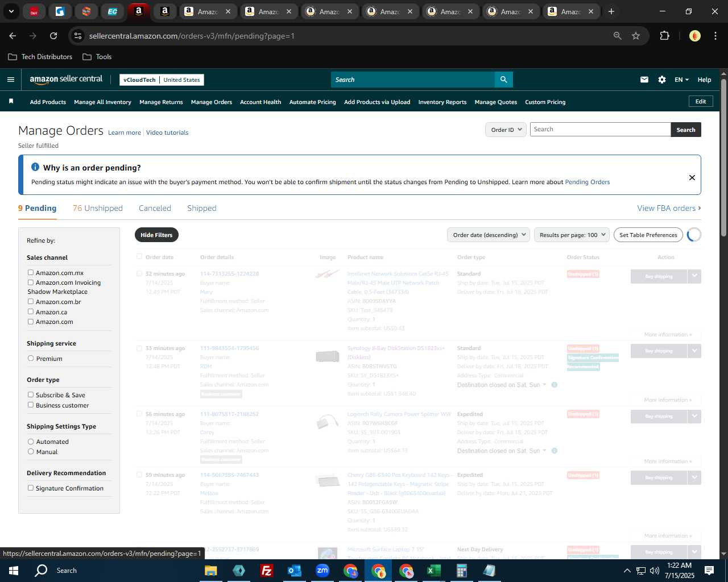
Task: Click the zoom magnifier icon in address bar
Action: point(618,36)
